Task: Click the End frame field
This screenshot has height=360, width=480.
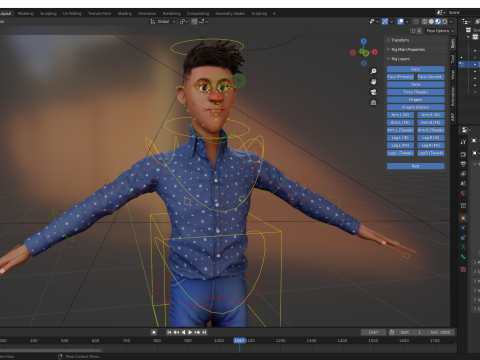Action: coord(441,332)
